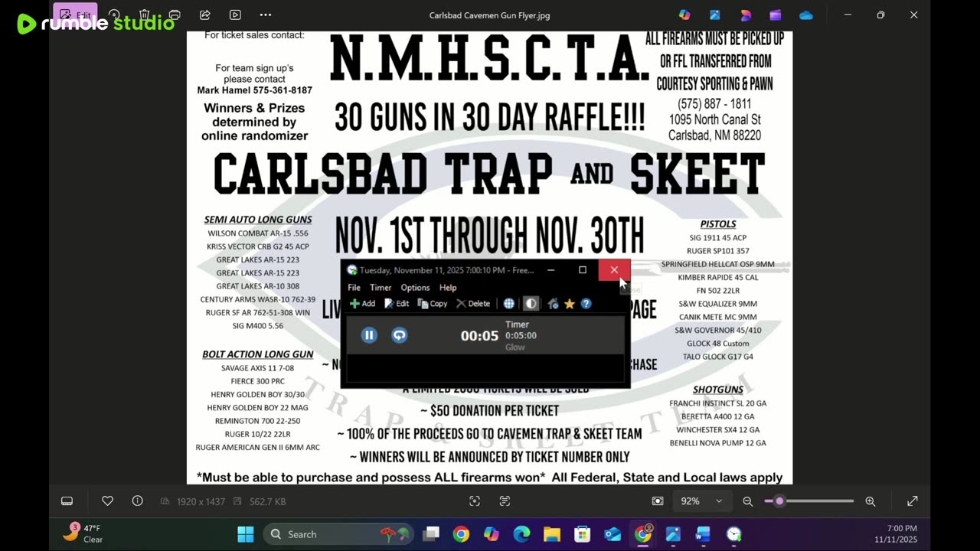Screen dimensions: 980x551
Task: Open the Share icon in Photos toolbar
Action: pyautogui.click(x=205, y=15)
